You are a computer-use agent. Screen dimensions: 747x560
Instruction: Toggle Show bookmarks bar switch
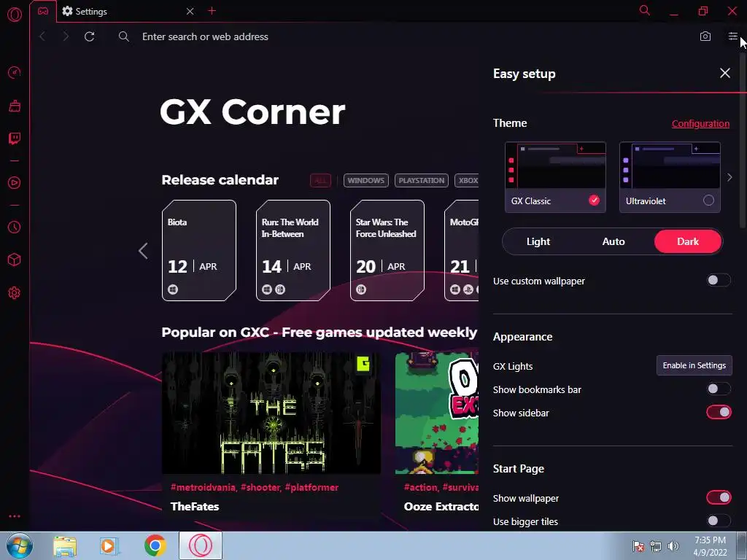719,389
